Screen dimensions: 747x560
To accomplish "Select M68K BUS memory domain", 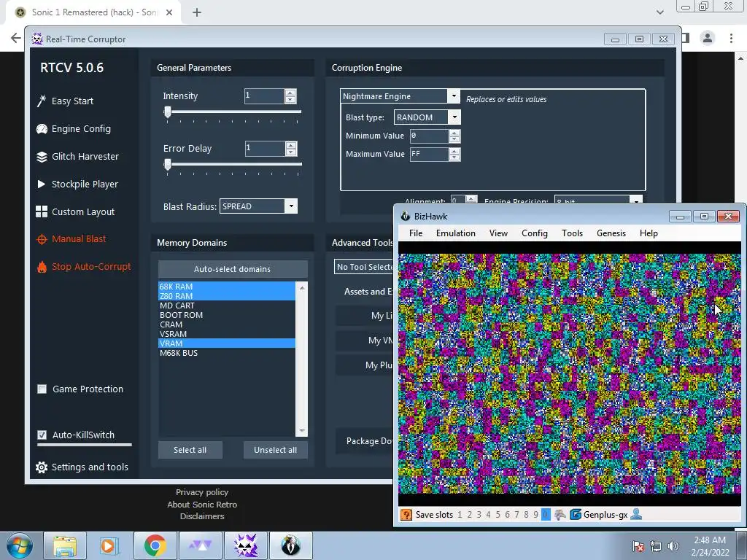I will [x=227, y=353].
